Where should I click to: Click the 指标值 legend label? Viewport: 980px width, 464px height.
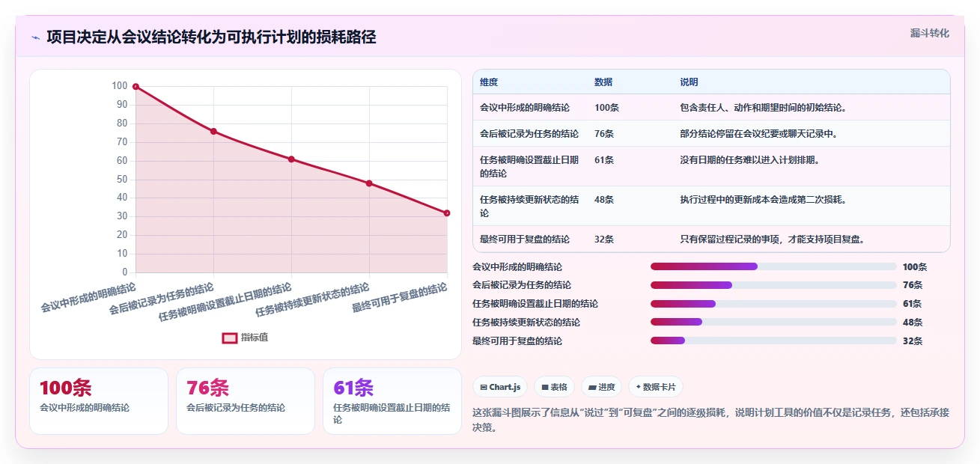255,338
